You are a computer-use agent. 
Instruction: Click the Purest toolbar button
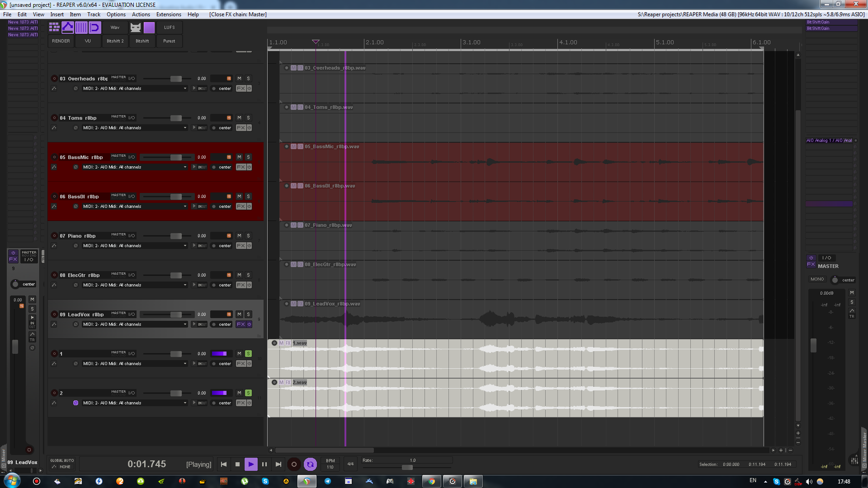[x=170, y=41]
